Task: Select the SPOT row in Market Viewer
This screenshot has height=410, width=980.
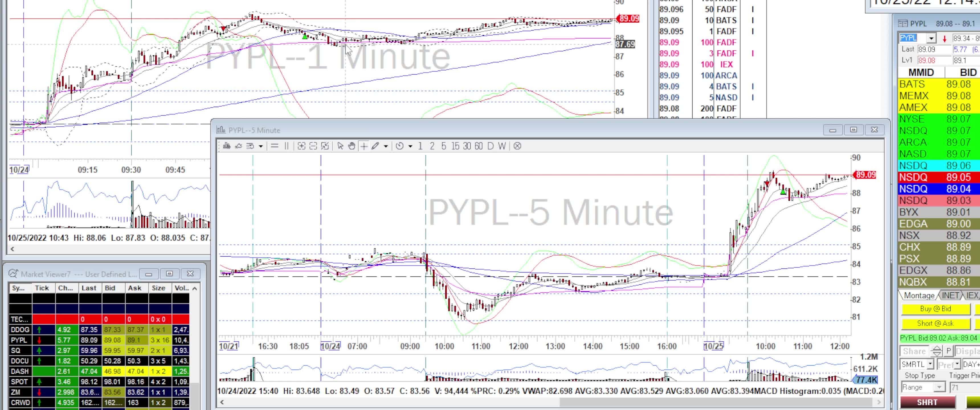Action: [x=99, y=382]
